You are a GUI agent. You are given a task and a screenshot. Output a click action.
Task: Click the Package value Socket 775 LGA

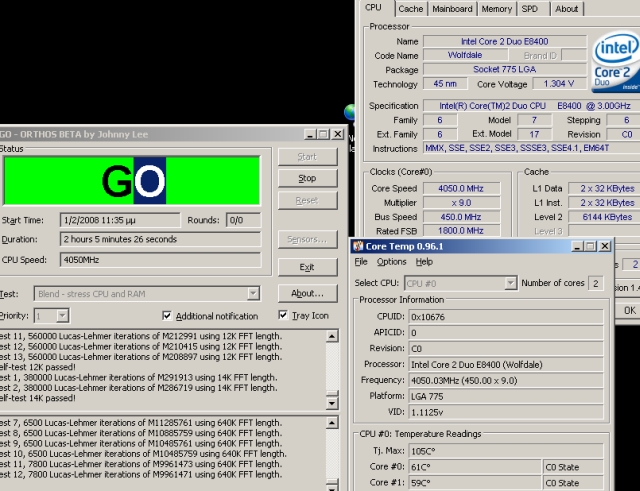[505, 69]
